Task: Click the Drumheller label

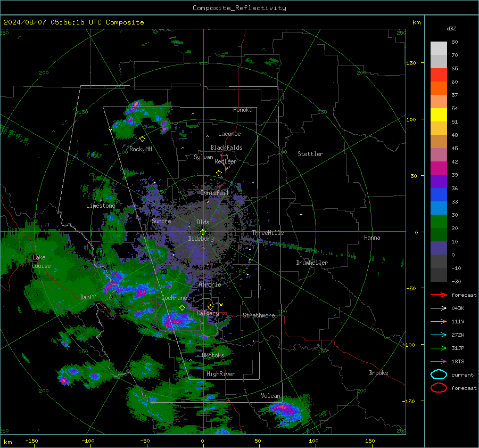Action: point(312,263)
